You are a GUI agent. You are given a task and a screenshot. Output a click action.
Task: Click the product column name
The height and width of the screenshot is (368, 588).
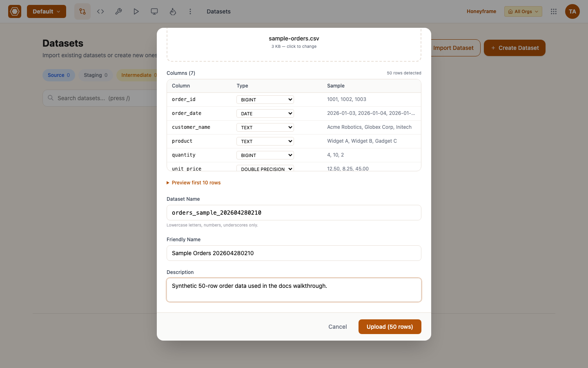[x=182, y=141]
